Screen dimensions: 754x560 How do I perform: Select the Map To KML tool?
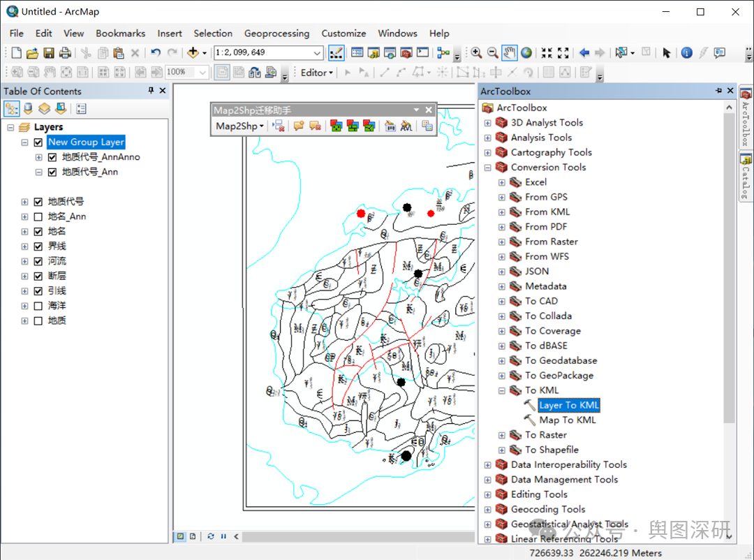click(567, 420)
